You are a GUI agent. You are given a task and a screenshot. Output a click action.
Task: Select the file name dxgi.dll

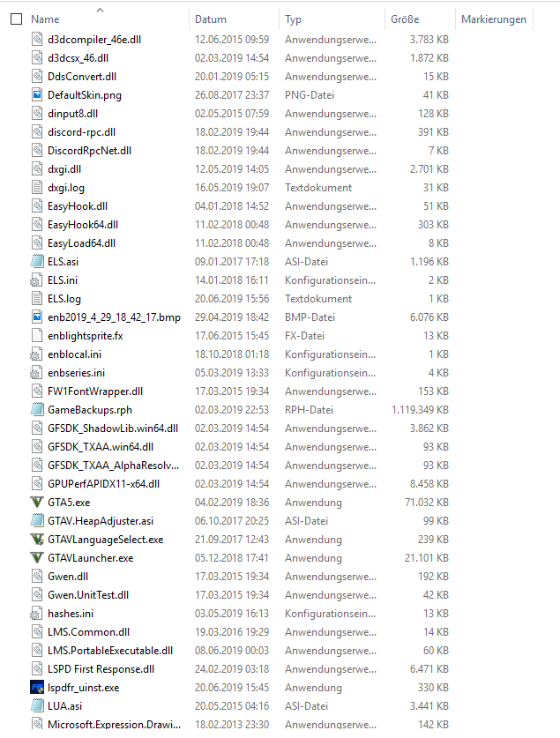coord(64,169)
